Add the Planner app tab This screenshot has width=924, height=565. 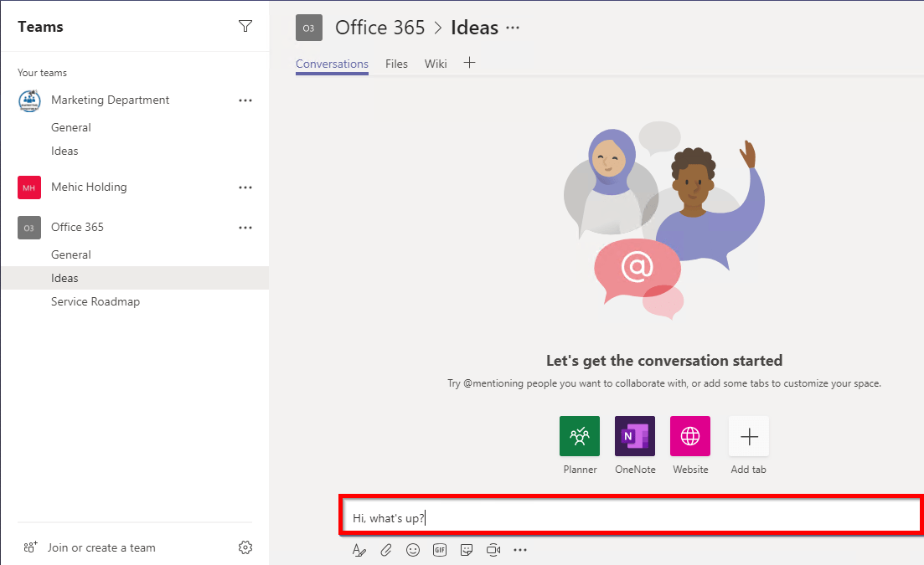580,436
